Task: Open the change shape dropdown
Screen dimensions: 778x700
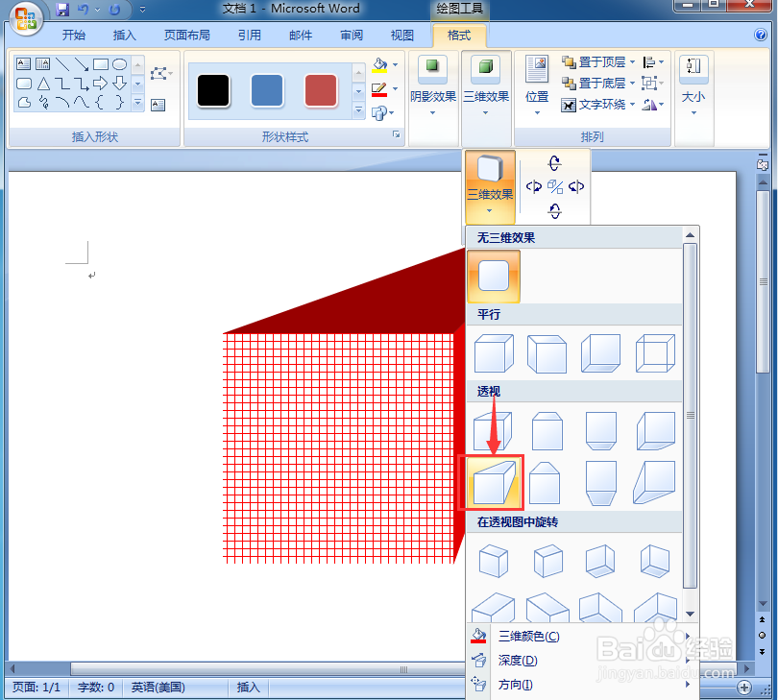Action: (383, 113)
